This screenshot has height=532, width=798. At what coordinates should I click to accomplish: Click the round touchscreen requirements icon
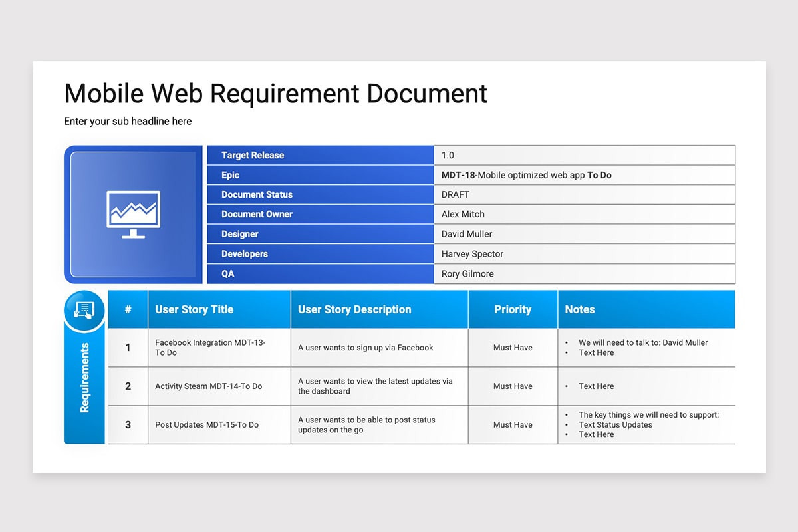tap(84, 310)
